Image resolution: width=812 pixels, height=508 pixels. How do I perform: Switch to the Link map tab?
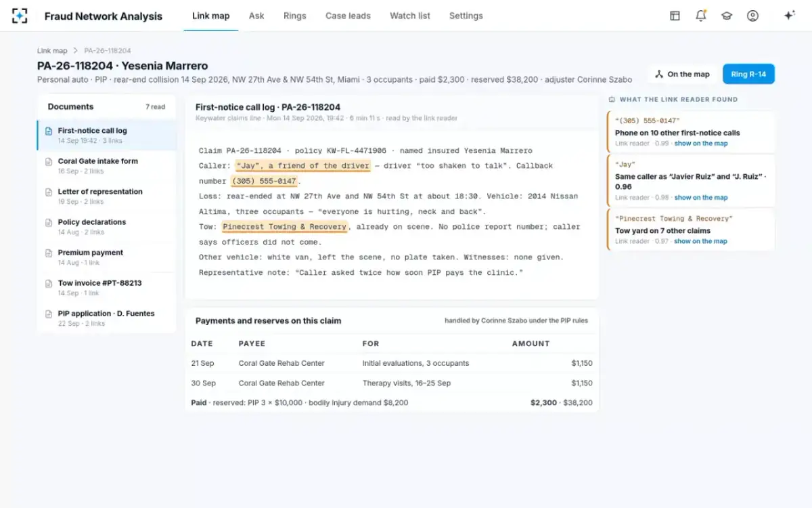tap(210, 16)
